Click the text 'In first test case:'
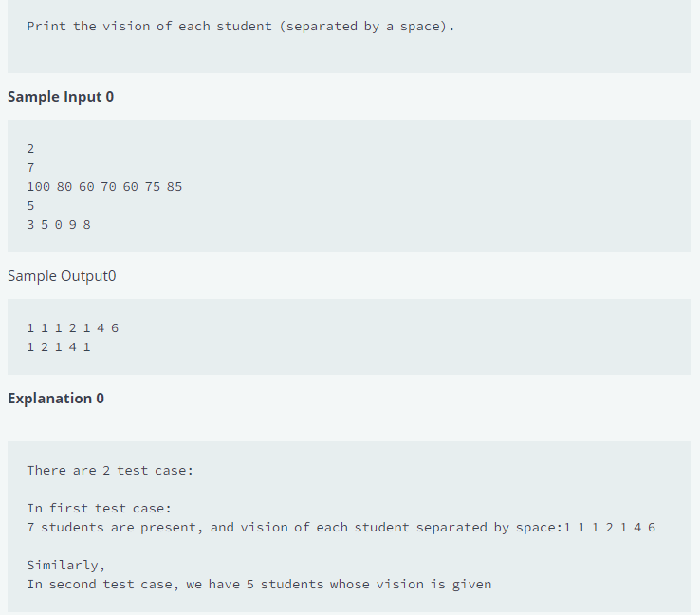 (x=99, y=509)
